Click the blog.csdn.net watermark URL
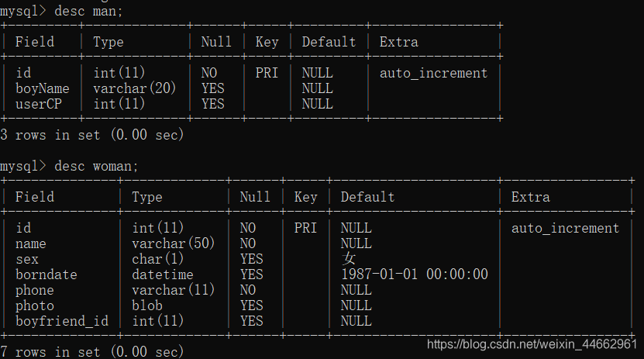 tap(532, 343)
